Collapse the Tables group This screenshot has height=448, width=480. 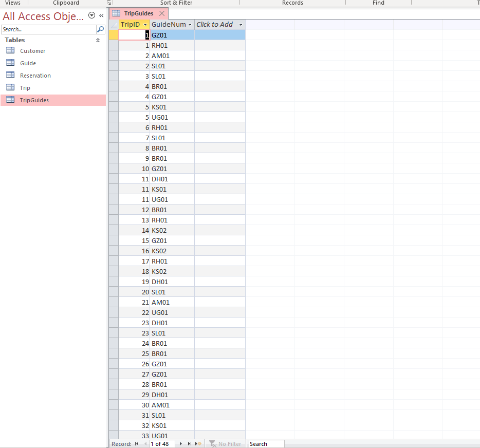[x=98, y=40]
